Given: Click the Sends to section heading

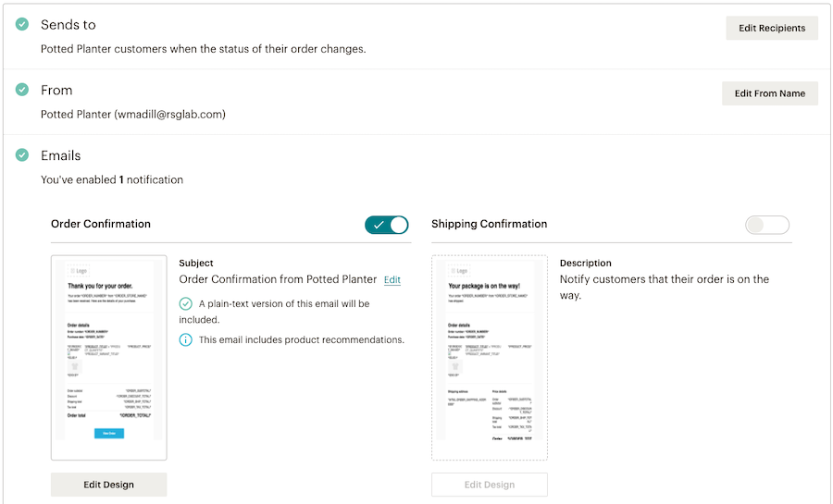Looking at the screenshot, I should [x=68, y=24].
